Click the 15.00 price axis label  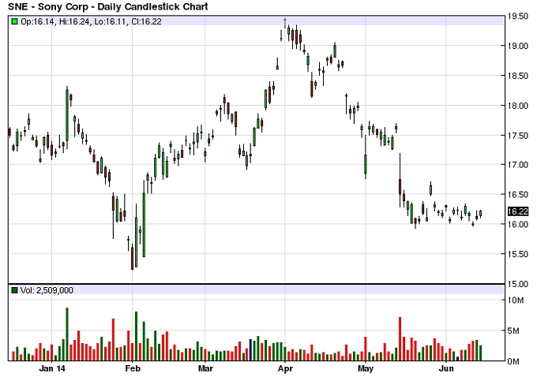(x=517, y=284)
